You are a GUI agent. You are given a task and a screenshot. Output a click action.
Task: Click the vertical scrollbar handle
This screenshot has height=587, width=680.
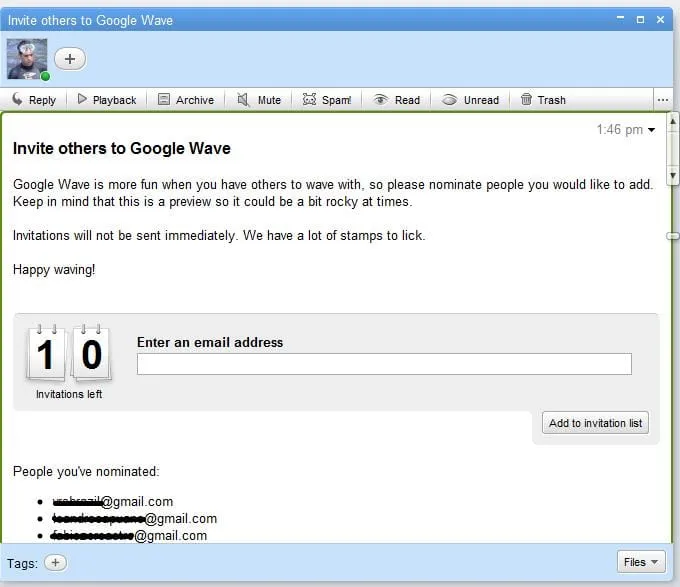[x=673, y=236]
